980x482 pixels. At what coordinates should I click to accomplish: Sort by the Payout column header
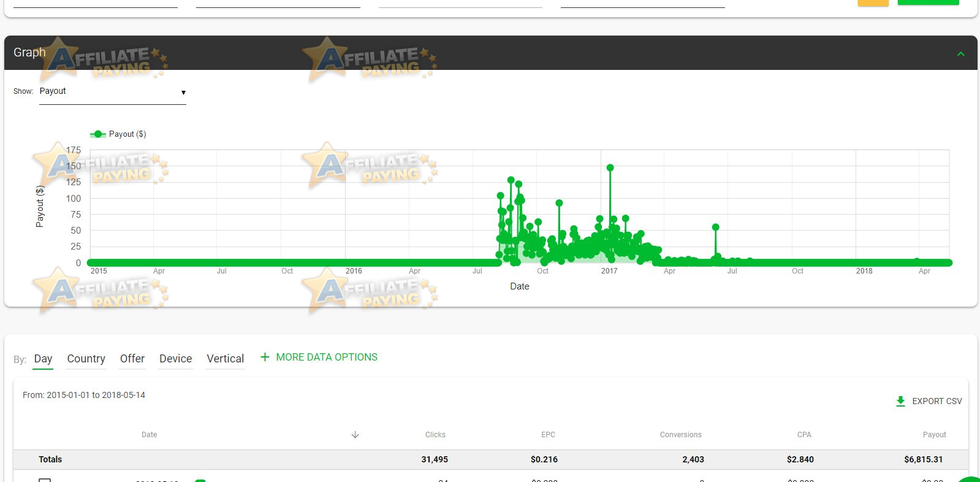point(935,435)
